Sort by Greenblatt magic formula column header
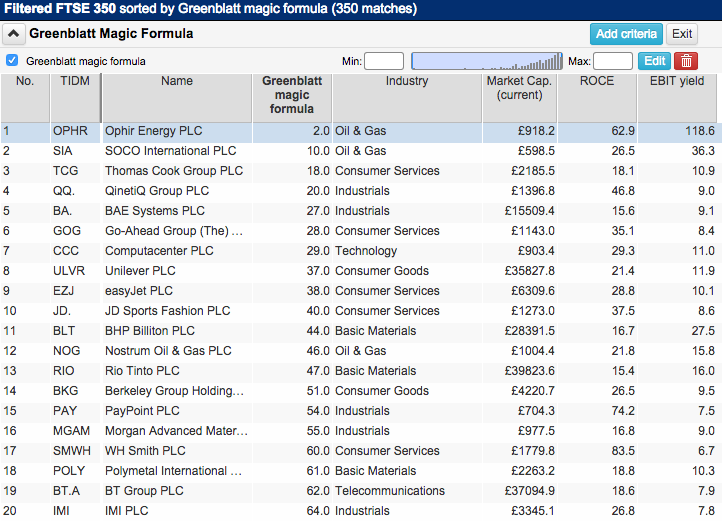The image size is (722, 521). click(292, 98)
